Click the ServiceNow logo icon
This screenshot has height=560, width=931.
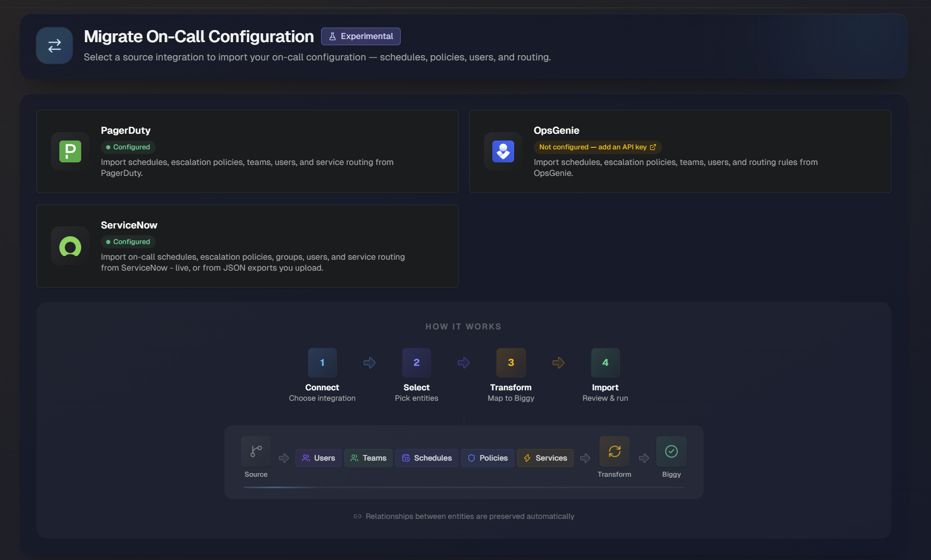[x=70, y=246]
